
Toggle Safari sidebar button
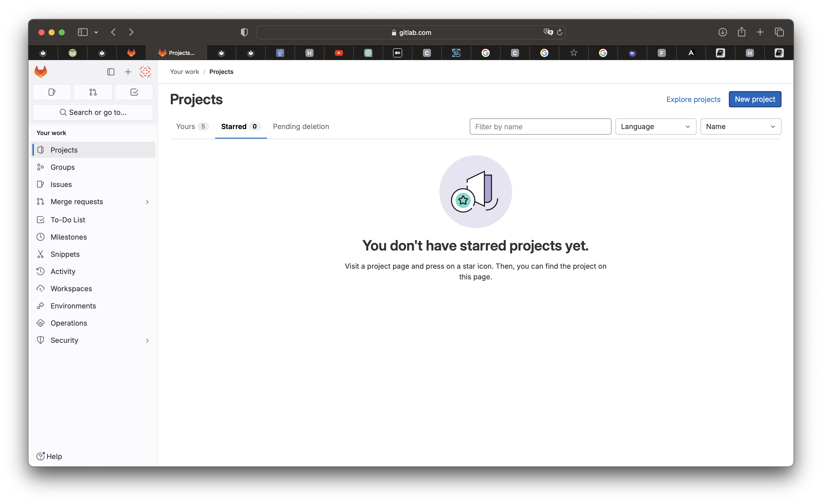(83, 32)
